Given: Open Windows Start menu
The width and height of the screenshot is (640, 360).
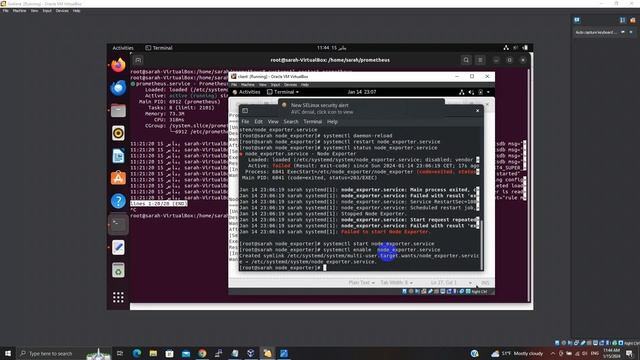Looking at the screenshot, I should (x=8, y=353).
